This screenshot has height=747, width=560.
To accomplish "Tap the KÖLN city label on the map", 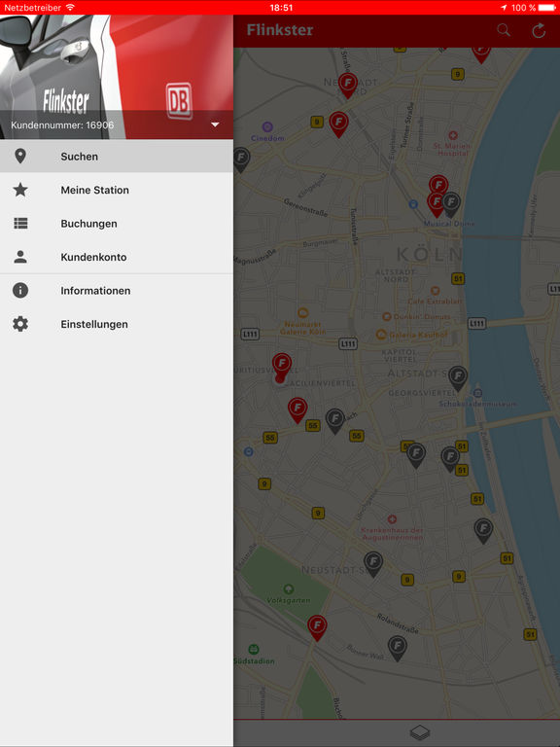I will tap(430, 254).
